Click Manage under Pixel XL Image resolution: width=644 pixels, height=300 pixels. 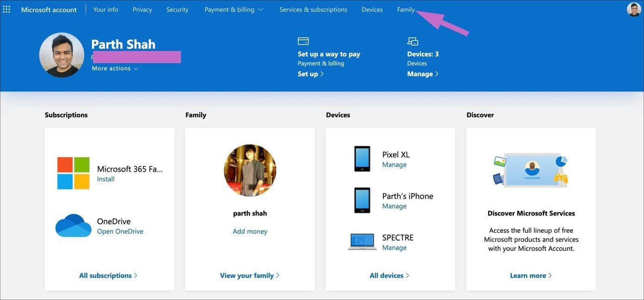pyautogui.click(x=394, y=165)
